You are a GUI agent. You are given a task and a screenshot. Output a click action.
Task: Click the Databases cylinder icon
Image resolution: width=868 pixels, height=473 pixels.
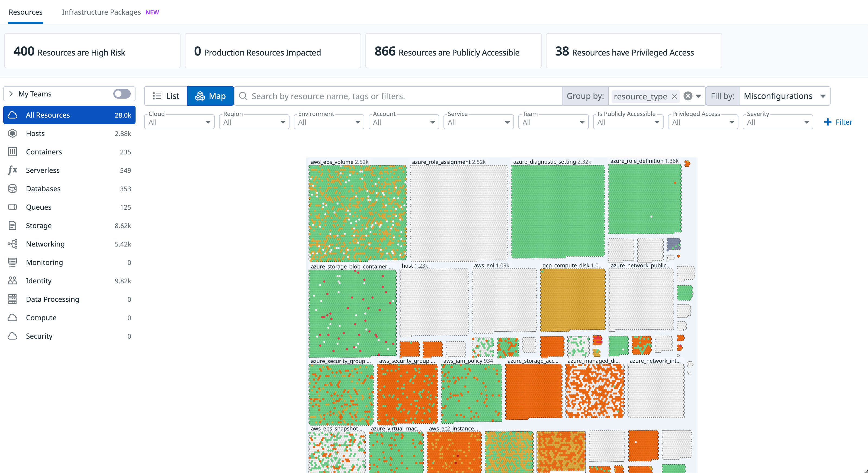pos(12,189)
